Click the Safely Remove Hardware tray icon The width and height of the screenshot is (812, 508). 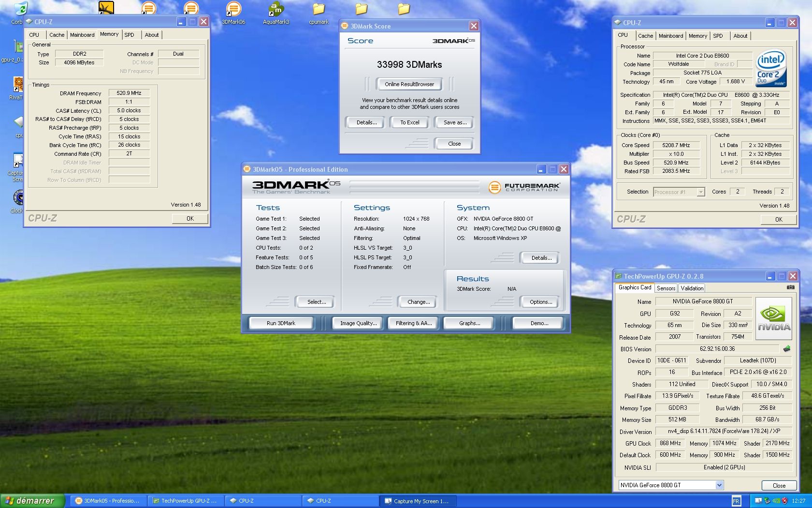pyautogui.click(x=768, y=501)
